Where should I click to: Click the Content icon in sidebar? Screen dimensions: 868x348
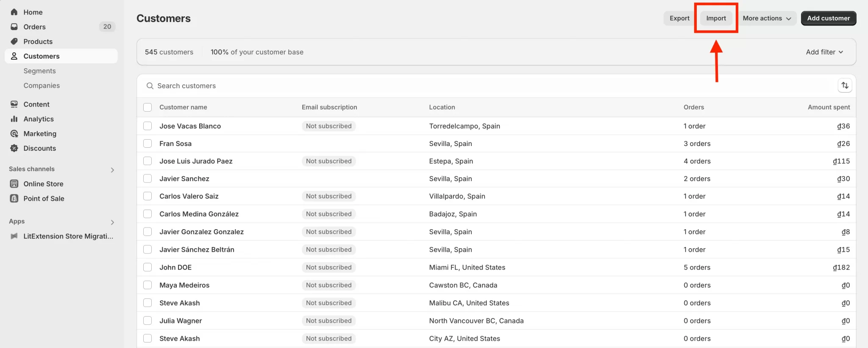(14, 104)
